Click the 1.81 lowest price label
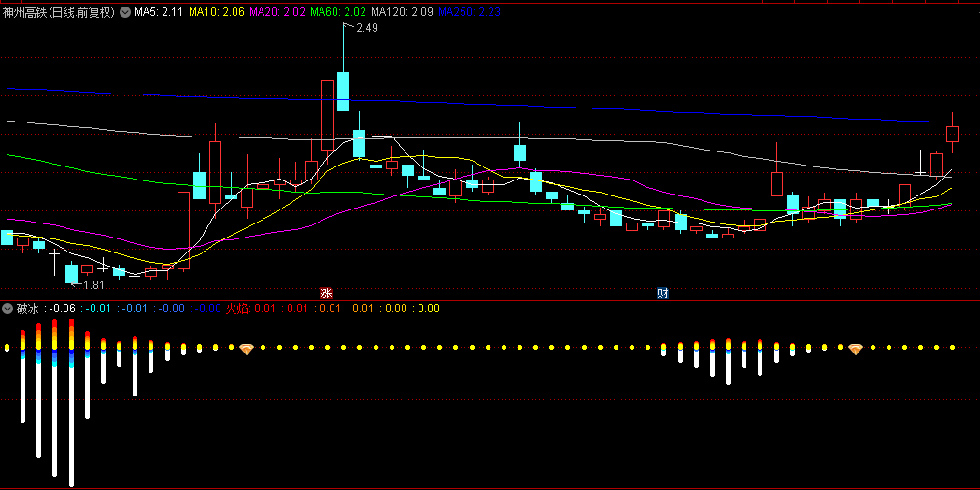The image size is (980, 490). (92, 284)
